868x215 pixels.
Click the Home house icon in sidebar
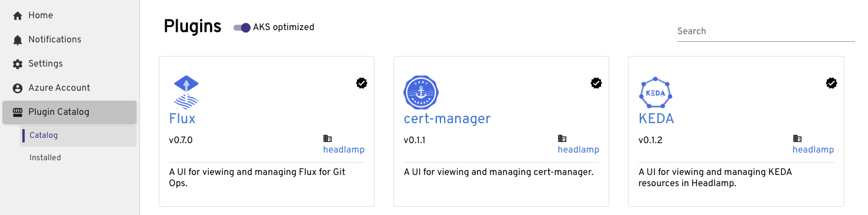tap(18, 15)
